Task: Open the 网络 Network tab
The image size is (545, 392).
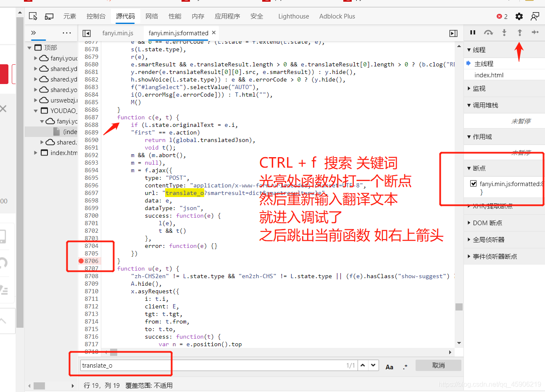Action: (x=152, y=16)
